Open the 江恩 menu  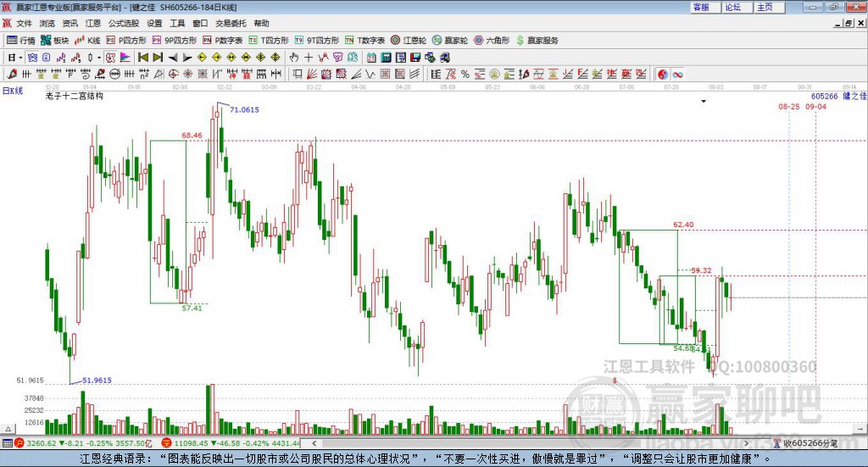coord(93,23)
